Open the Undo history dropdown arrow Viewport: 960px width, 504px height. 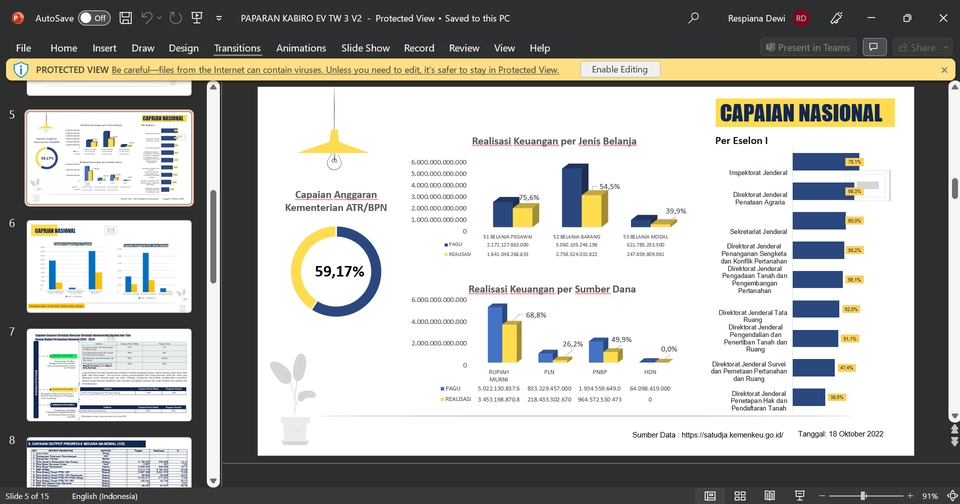pyautogui.click(x=161, y=18)
